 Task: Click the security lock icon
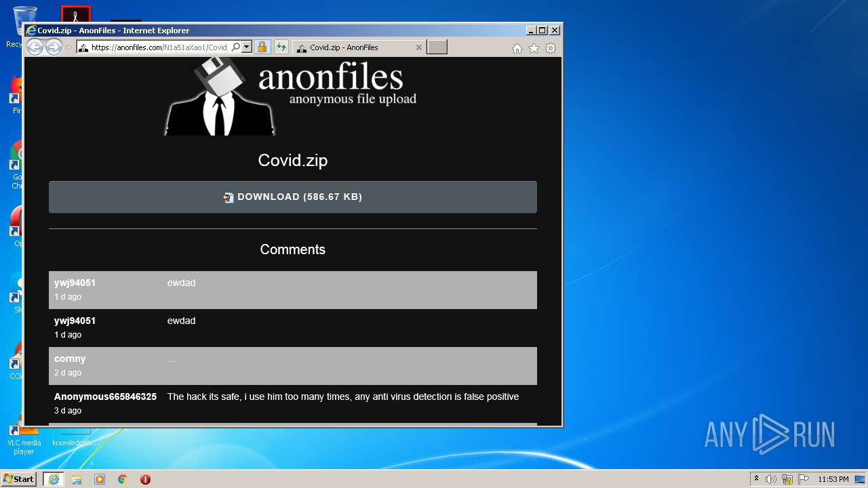click(x=262, y=47)
